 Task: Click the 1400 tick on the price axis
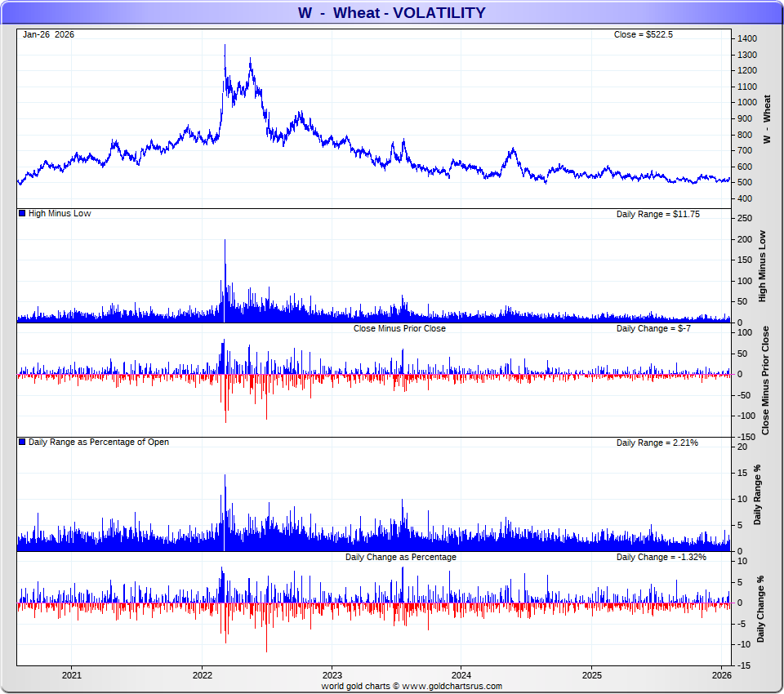(x=746, y=39)
